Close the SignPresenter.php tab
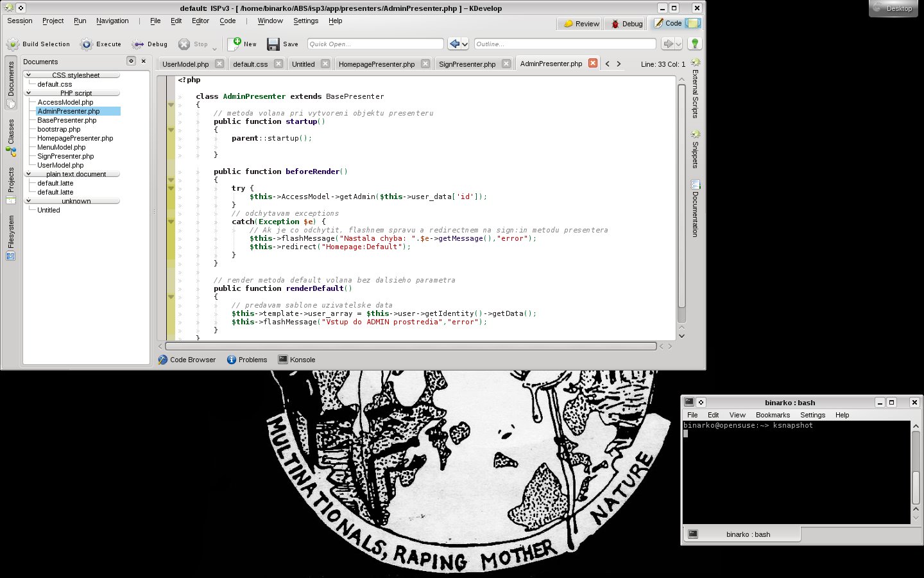 pos(506,64)
